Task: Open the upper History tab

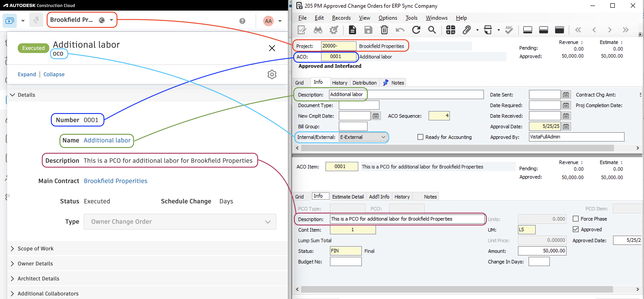Action: point(339,83)
